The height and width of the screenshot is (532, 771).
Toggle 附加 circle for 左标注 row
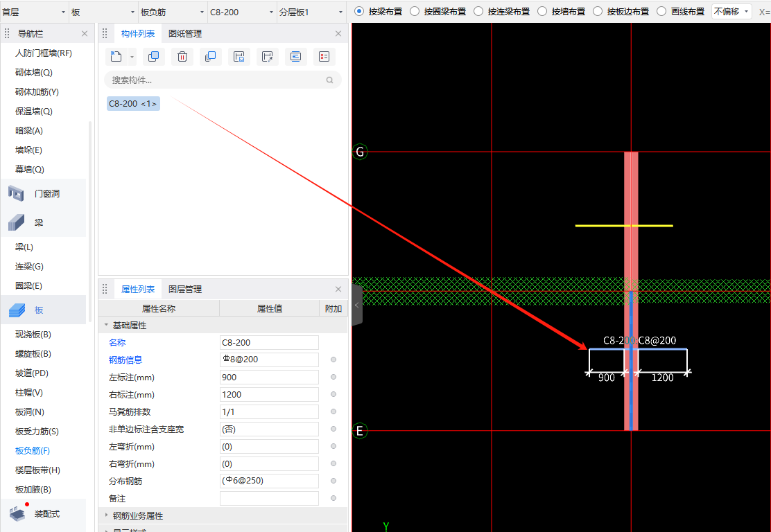[x=333, y=377]
